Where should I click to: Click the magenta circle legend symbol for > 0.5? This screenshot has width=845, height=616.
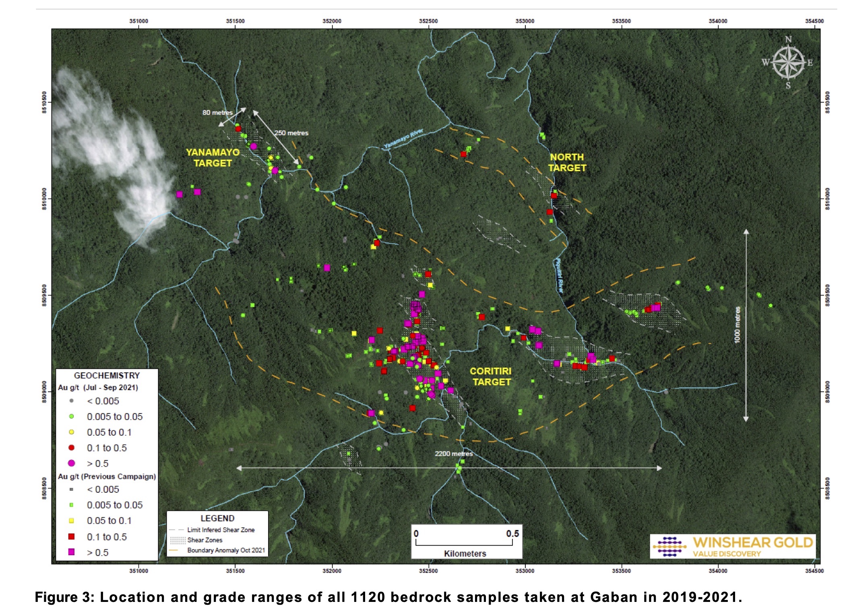pyautogui.click(x=72, y=463)
